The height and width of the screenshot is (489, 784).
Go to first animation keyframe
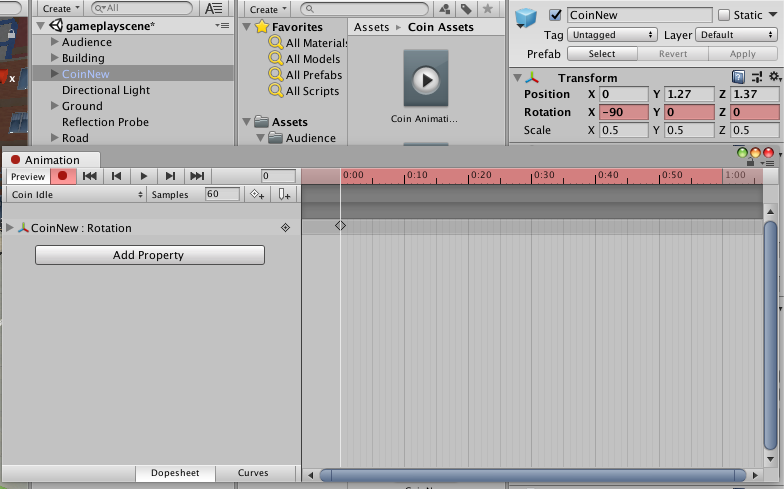(x=90, y=176)
